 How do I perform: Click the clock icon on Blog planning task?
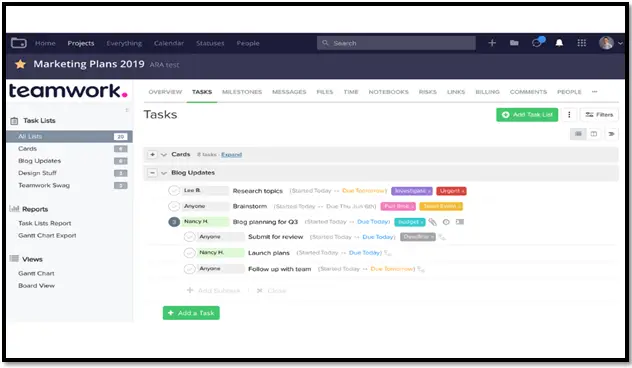(446, 222)
